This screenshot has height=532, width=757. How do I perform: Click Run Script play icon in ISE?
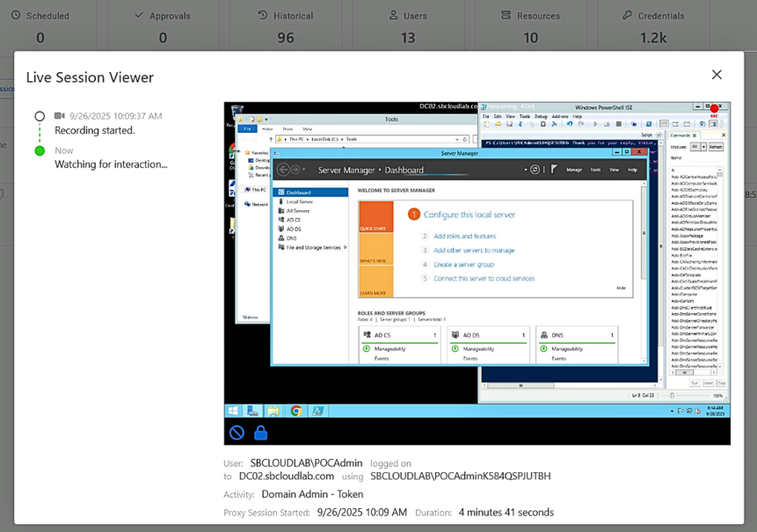click(x=595, y=124)
